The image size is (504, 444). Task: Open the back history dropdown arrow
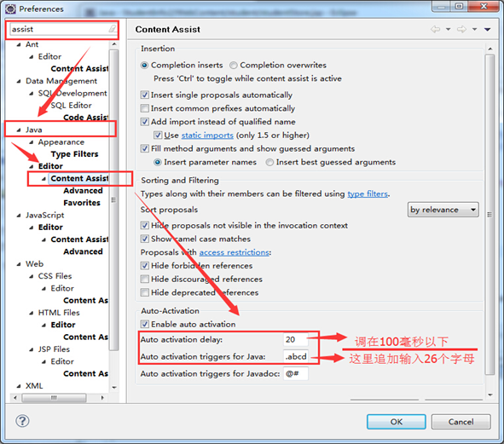(448, 30)
